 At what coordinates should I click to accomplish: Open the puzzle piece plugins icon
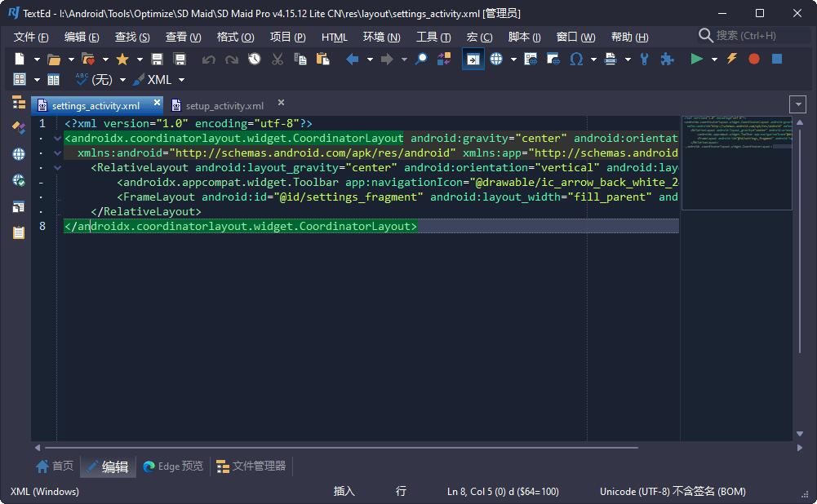click(667, 59)
